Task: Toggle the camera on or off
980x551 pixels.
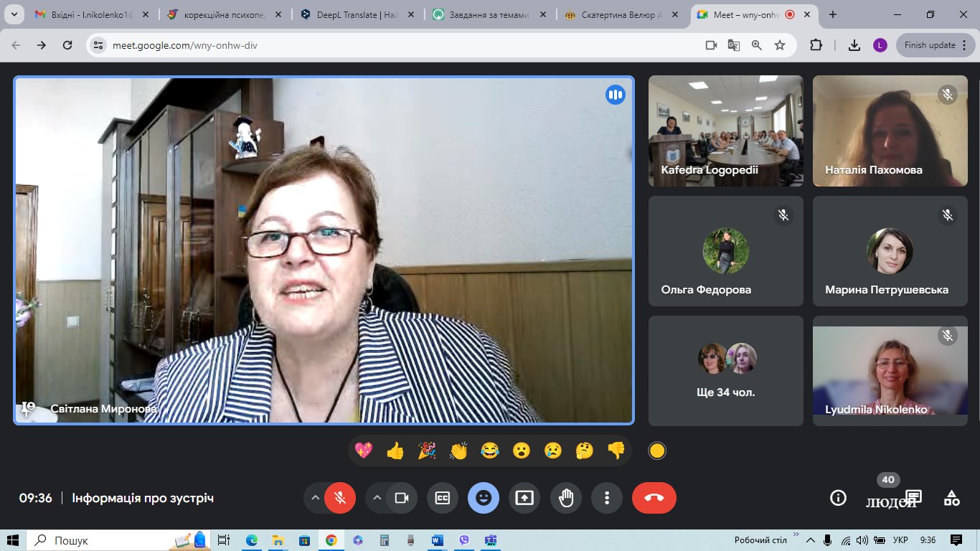Action: [x=402, y=498]
